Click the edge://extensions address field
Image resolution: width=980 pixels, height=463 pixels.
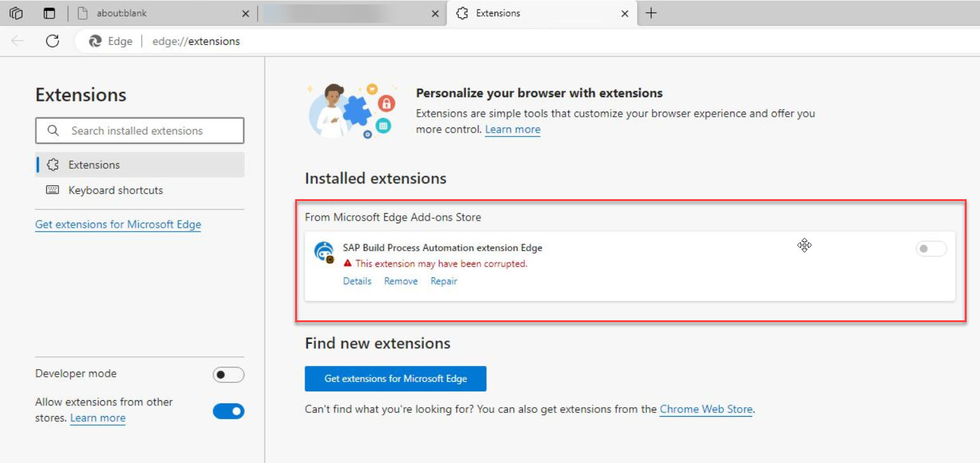(x=196, y=41)
